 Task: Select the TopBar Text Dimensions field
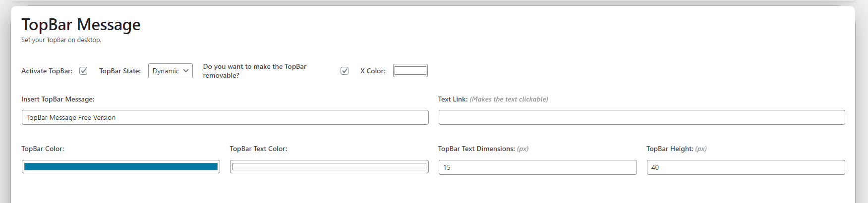(538, 167)
